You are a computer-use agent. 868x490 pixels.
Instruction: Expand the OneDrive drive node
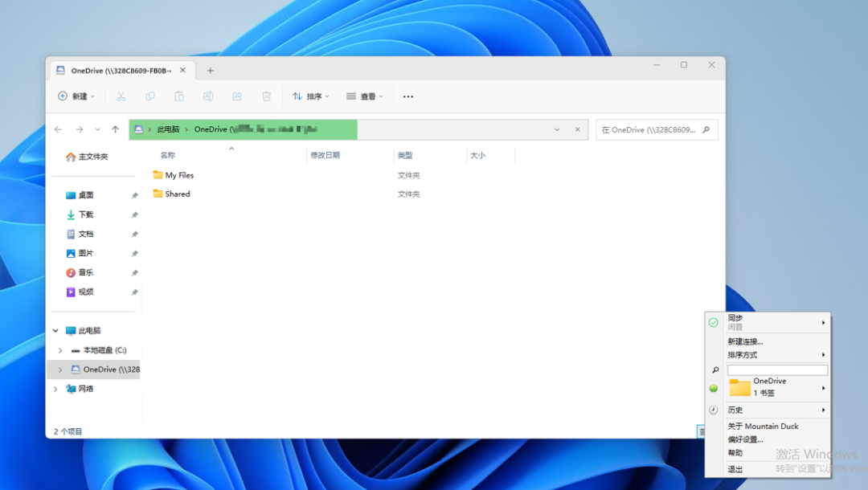(60, 370)
